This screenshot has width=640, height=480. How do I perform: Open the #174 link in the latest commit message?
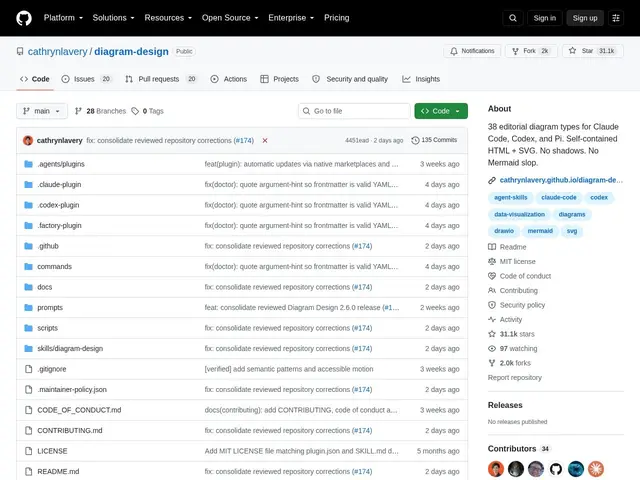[x=244, y=140]
